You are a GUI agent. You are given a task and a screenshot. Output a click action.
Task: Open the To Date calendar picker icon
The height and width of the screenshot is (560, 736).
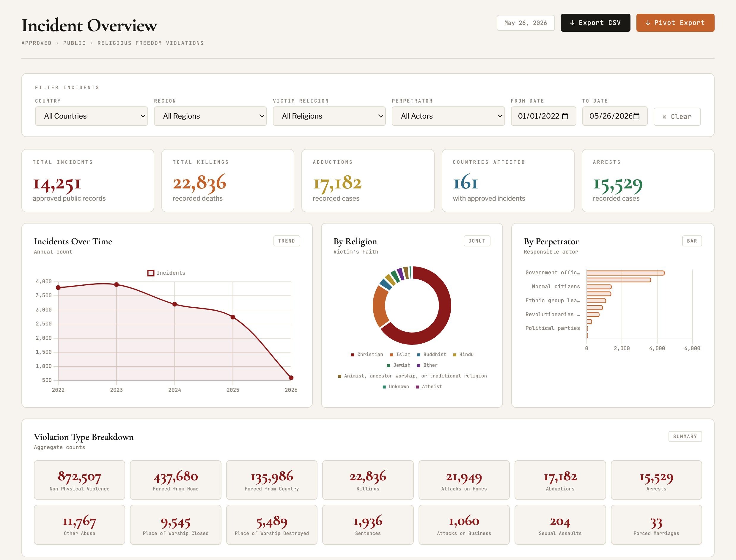pyautogui.click(x=636, y=116)
